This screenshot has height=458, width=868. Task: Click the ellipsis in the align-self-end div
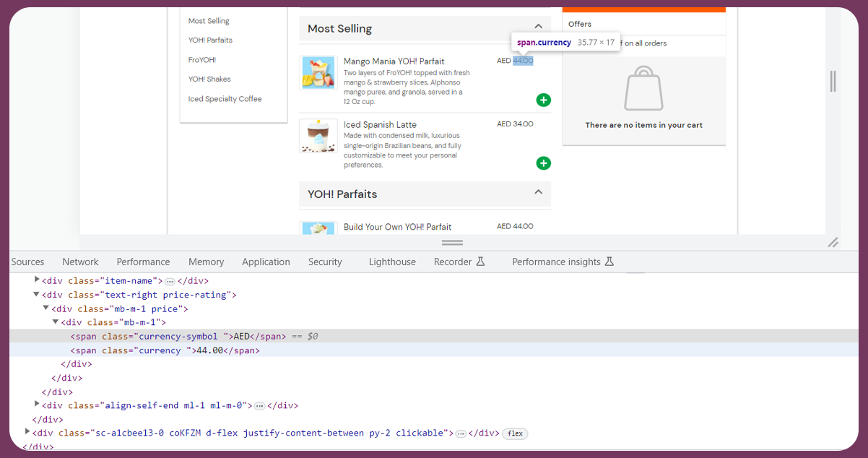pyautogui.click(x=259, y=406)
